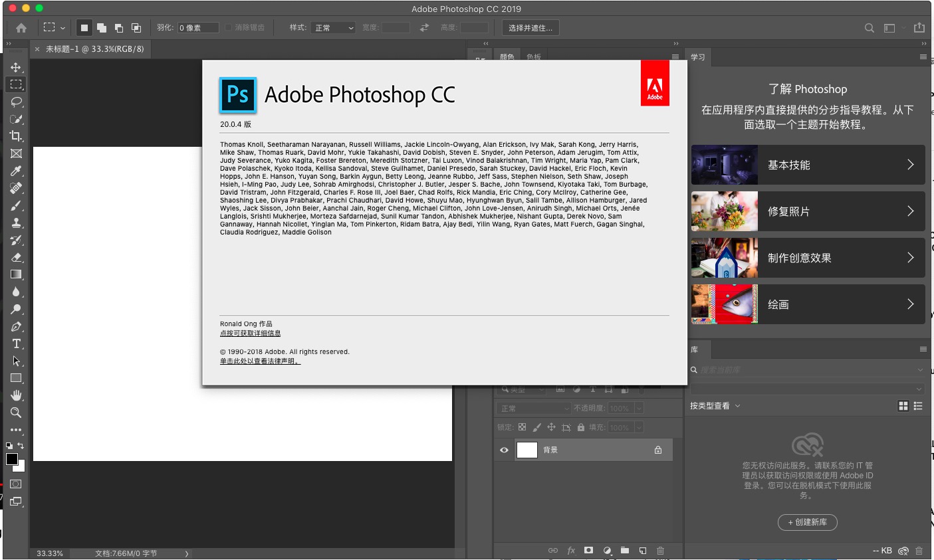
Task: Click the 创建新库 button
Action: (x=808, y=522)
